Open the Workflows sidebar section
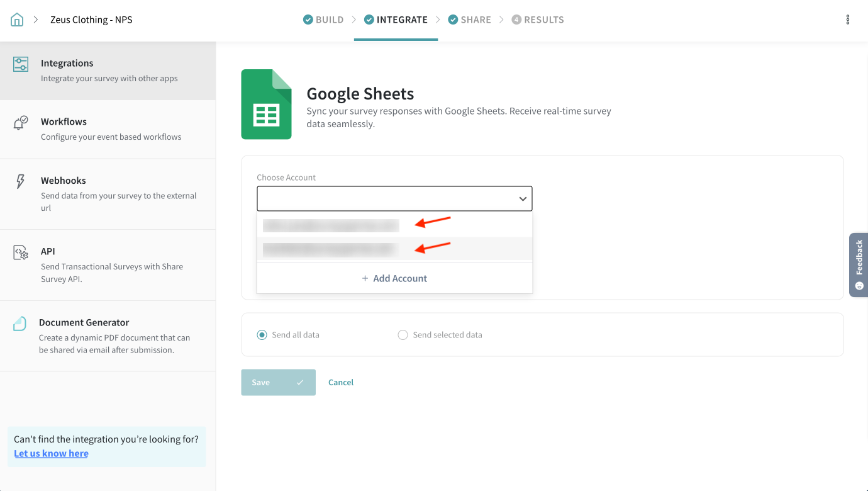 pyautogui.click(x=108, y=129)
